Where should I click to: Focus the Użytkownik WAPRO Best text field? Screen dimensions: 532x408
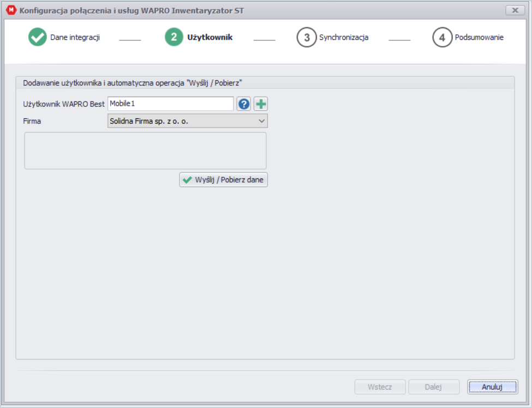coord(170,104)
